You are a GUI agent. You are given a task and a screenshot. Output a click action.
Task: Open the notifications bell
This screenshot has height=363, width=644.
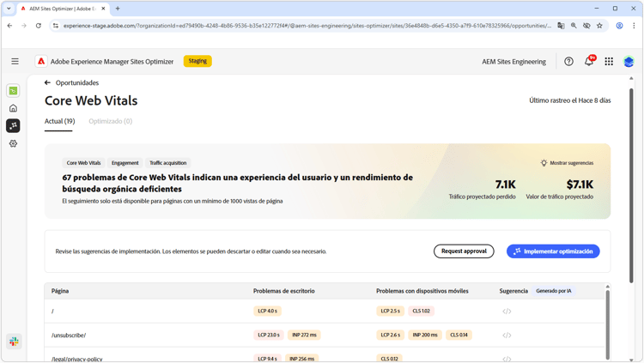point(589,61)
